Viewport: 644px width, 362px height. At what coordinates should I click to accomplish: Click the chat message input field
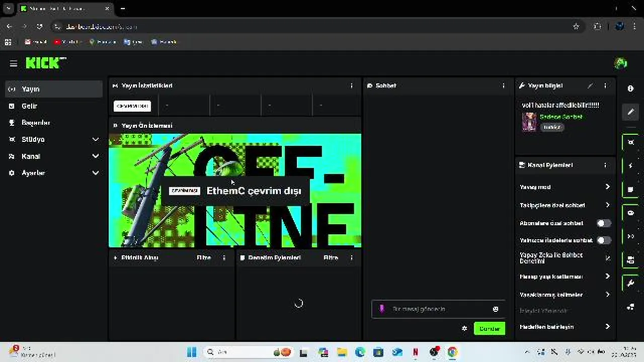tap(438, 309)
